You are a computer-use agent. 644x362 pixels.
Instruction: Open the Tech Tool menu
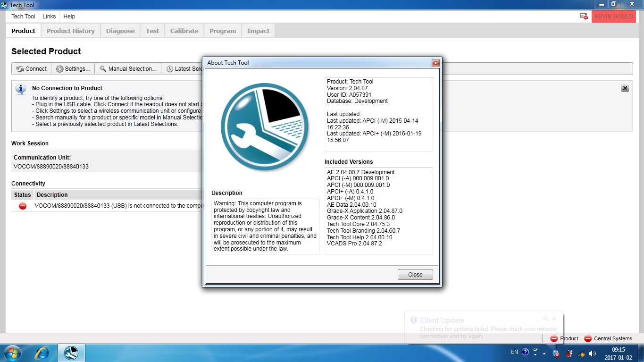tap(23, 17)
